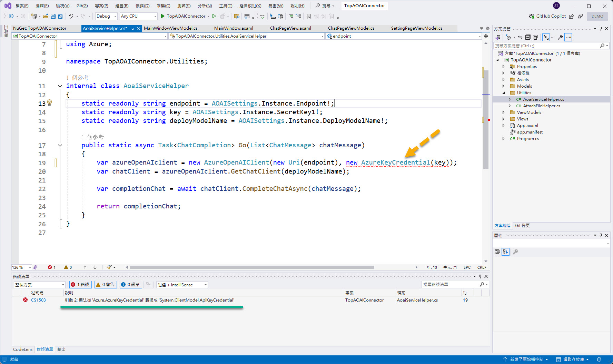Open the CS1503 error code link
This screenshot has height=364, width=613.
pyautogui.click(x=38, y=300)
